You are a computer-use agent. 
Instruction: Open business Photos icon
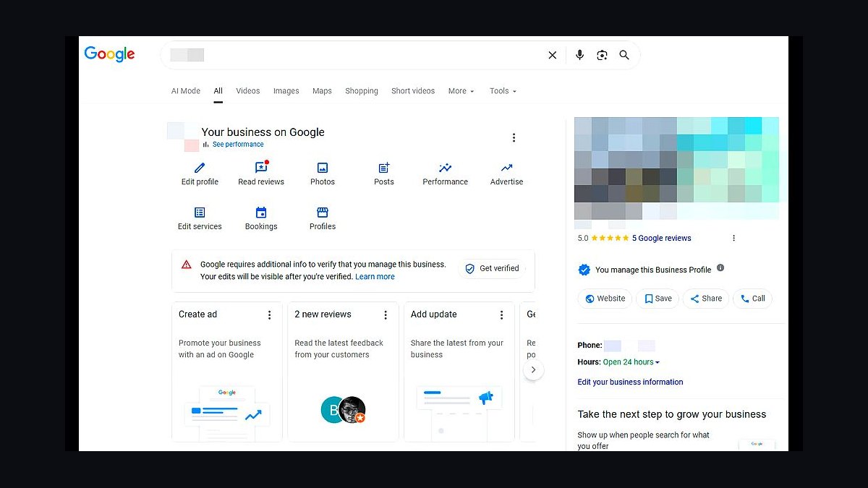[x=323, y=168]
